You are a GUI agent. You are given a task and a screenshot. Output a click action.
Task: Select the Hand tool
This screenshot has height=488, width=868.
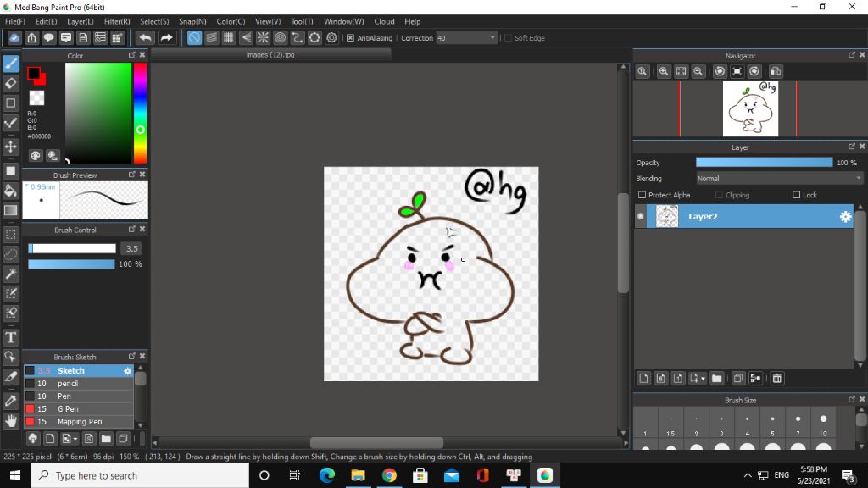(x=11, y=421)
